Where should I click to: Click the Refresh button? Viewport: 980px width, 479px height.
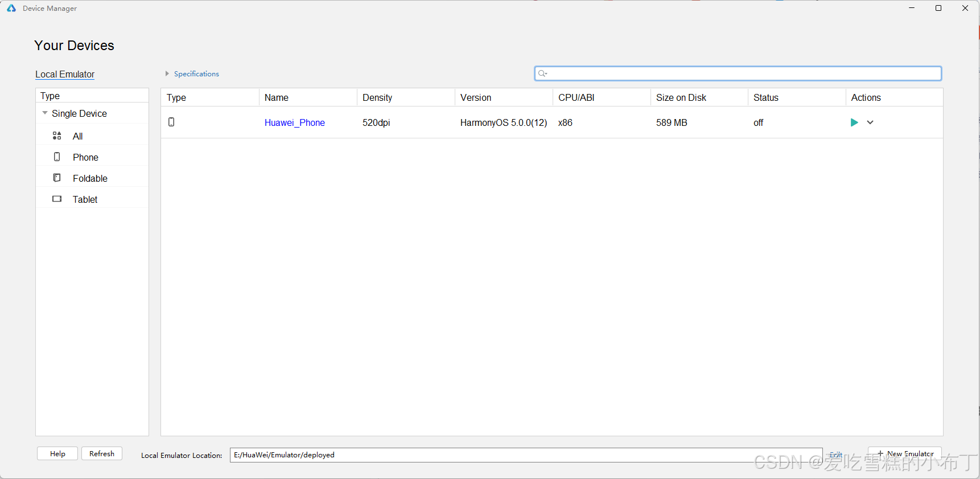point(102,453)
